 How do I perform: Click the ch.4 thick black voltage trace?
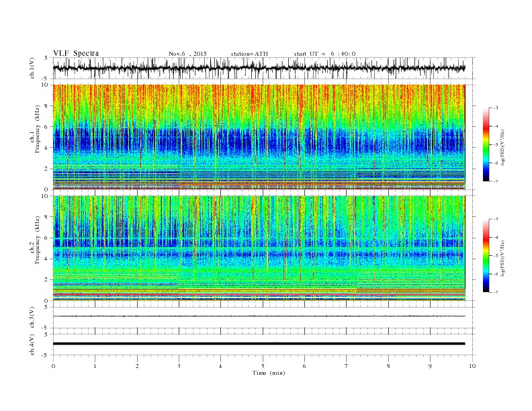tap(259, 344)
